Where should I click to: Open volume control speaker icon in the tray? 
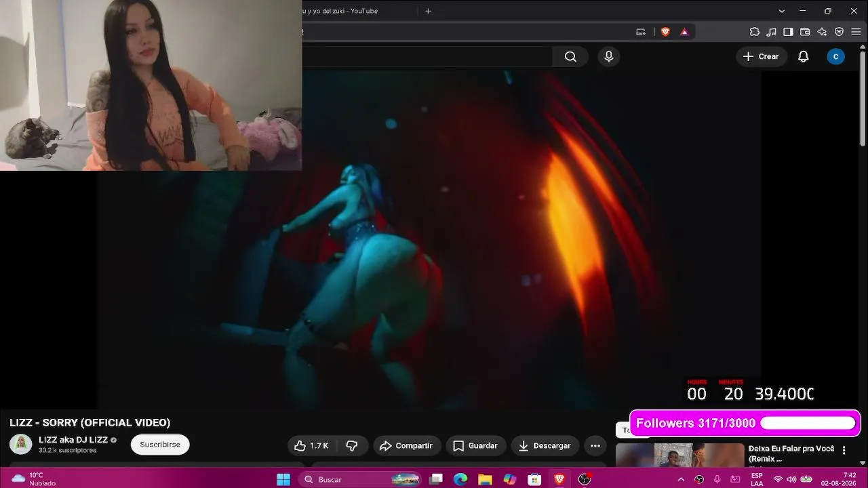coord(791,480)
